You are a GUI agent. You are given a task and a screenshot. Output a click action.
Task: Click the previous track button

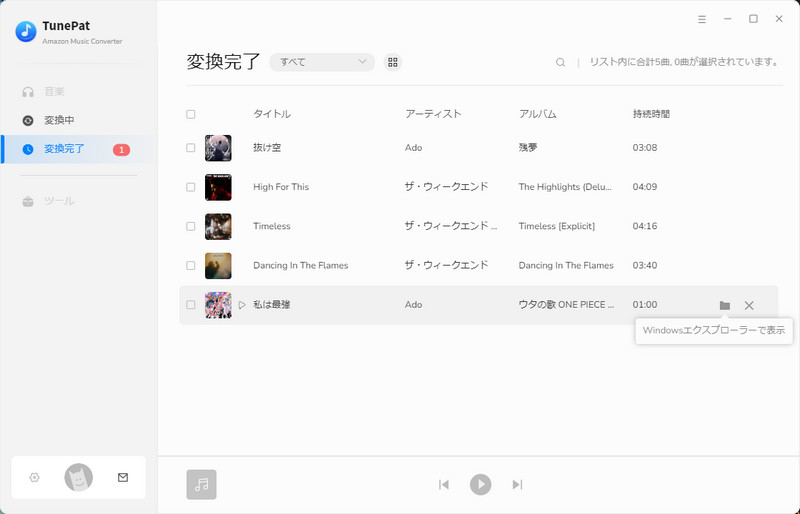point(444,484)
